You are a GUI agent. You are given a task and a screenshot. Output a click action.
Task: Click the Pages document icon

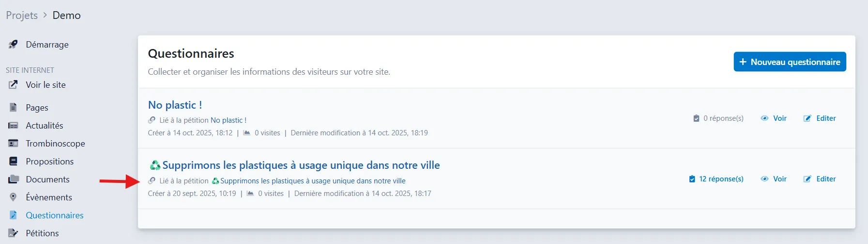tap(14, 108)
